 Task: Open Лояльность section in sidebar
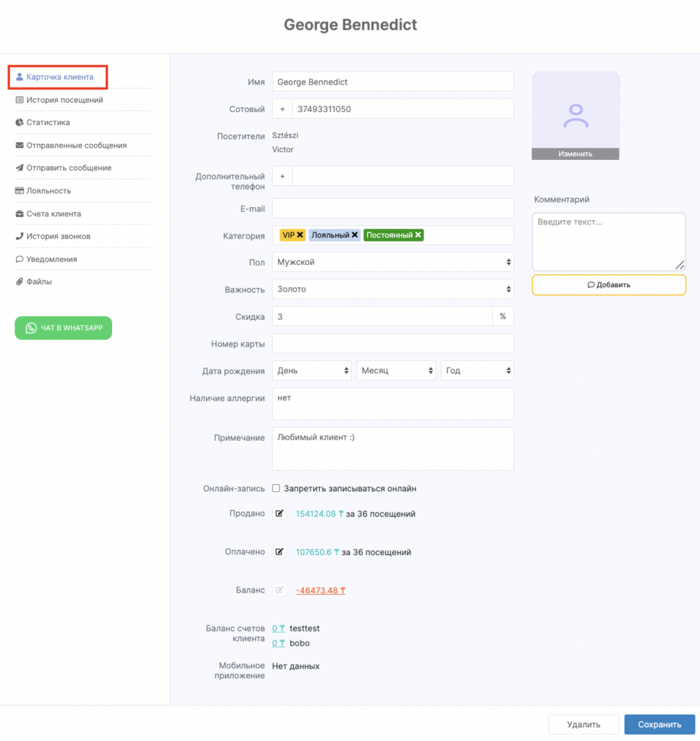click(x=49, y=191)
